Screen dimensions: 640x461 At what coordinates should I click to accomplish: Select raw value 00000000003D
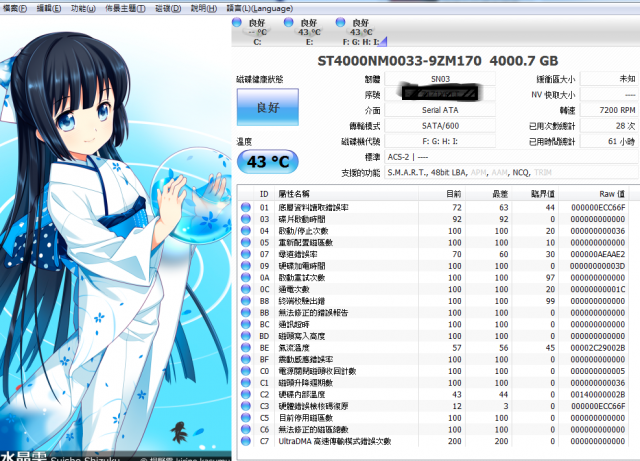click(x=598, y=266)
